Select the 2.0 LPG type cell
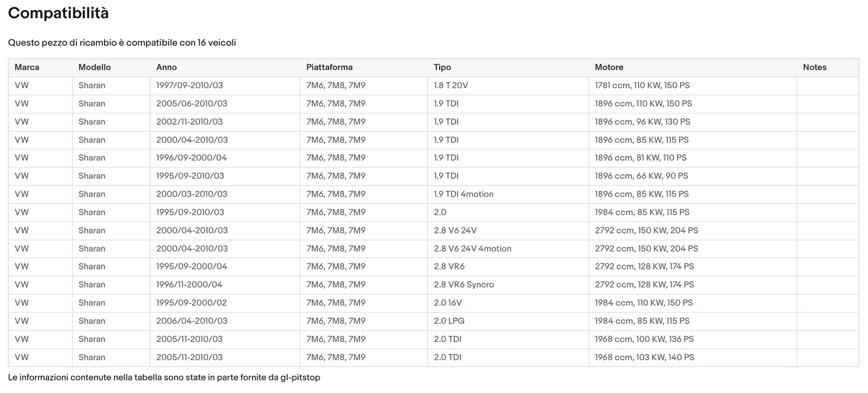Viewport: 868px width, 393px height. pyautogui.click(x=449, y=321)
